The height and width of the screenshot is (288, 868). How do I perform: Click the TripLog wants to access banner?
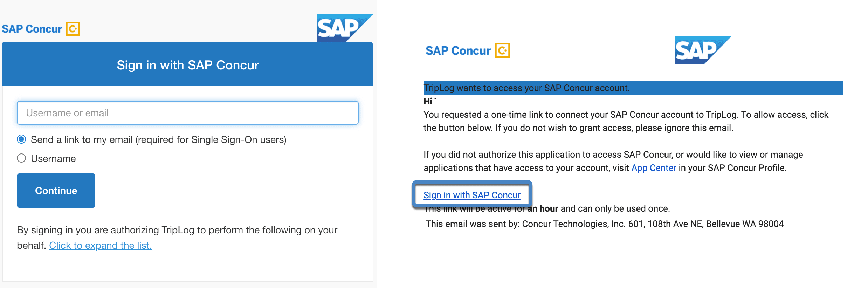click(633, 88)
